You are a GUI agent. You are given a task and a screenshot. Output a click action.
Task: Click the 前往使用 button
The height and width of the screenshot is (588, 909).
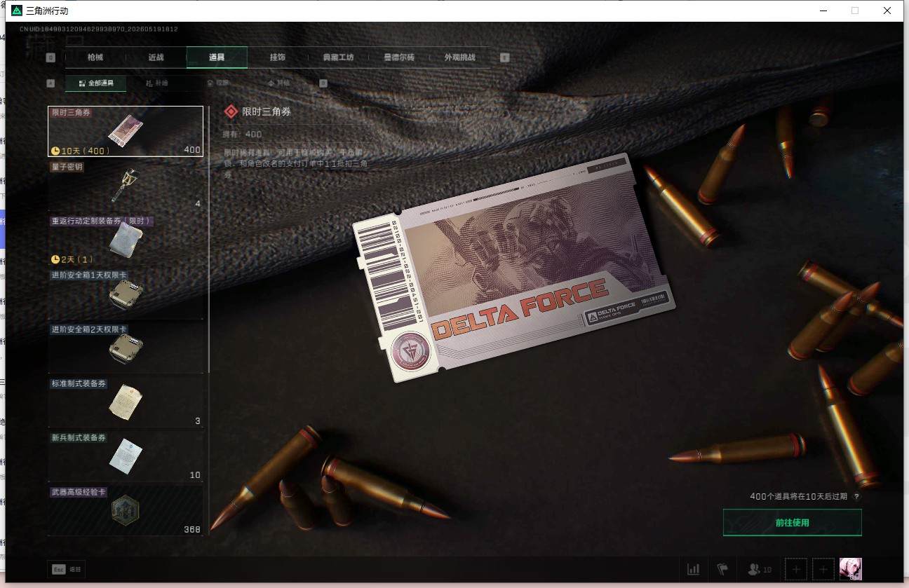coord(792,522)
